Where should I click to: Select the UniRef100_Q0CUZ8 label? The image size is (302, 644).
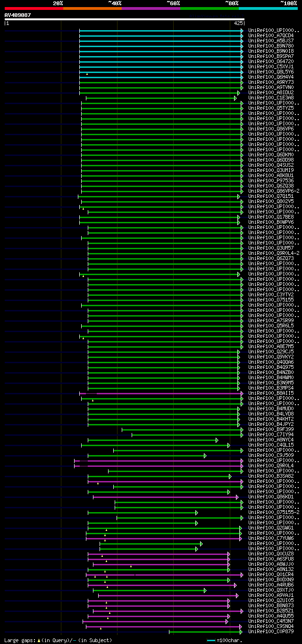271,554
